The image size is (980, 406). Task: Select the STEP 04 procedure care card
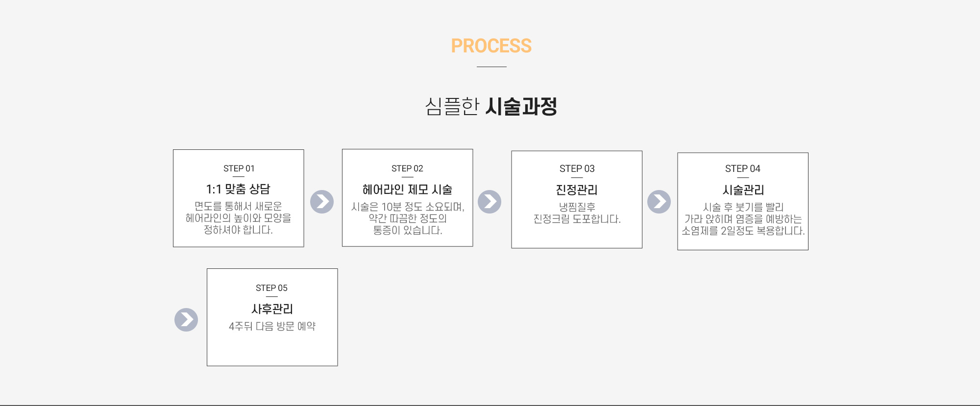743,201
